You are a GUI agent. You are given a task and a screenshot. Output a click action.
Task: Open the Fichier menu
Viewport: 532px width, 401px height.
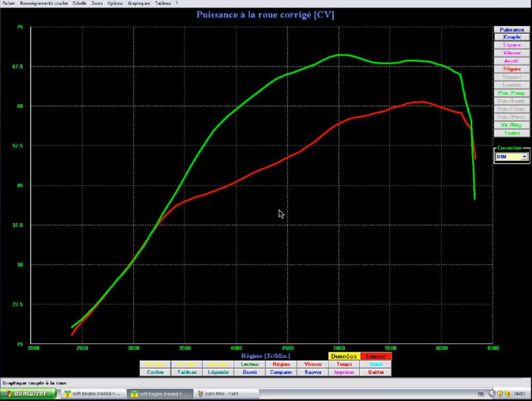click(x=9, y=3)
